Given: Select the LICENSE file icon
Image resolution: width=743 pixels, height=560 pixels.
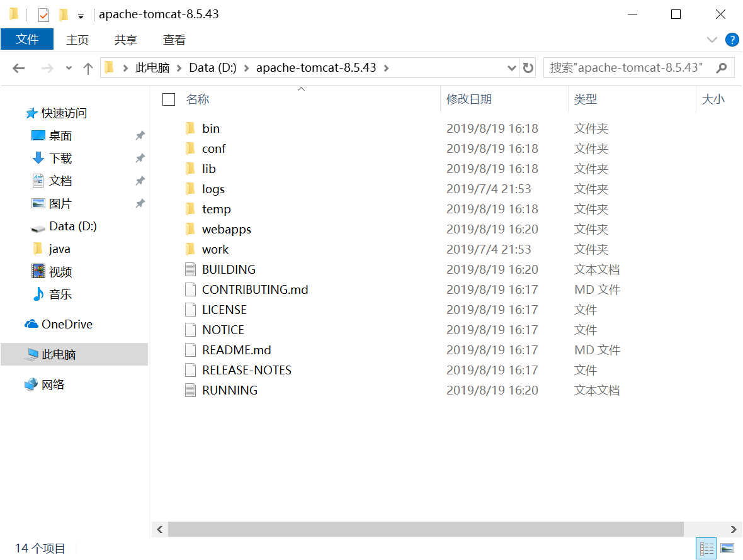Looking at the screenshot, I should pos(190,310).
